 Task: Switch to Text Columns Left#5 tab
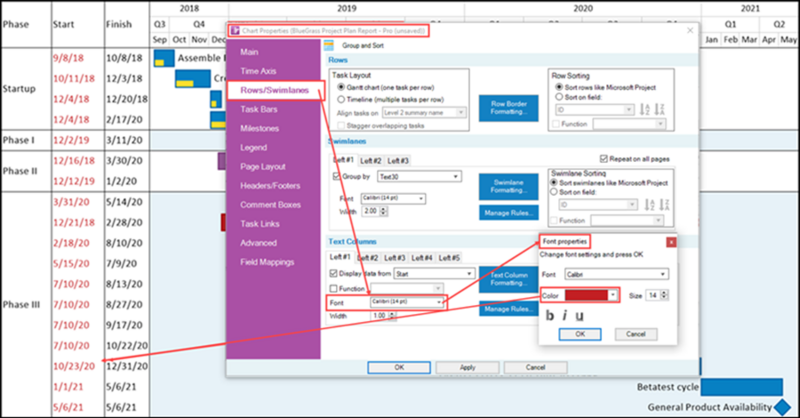coord(449,258)
